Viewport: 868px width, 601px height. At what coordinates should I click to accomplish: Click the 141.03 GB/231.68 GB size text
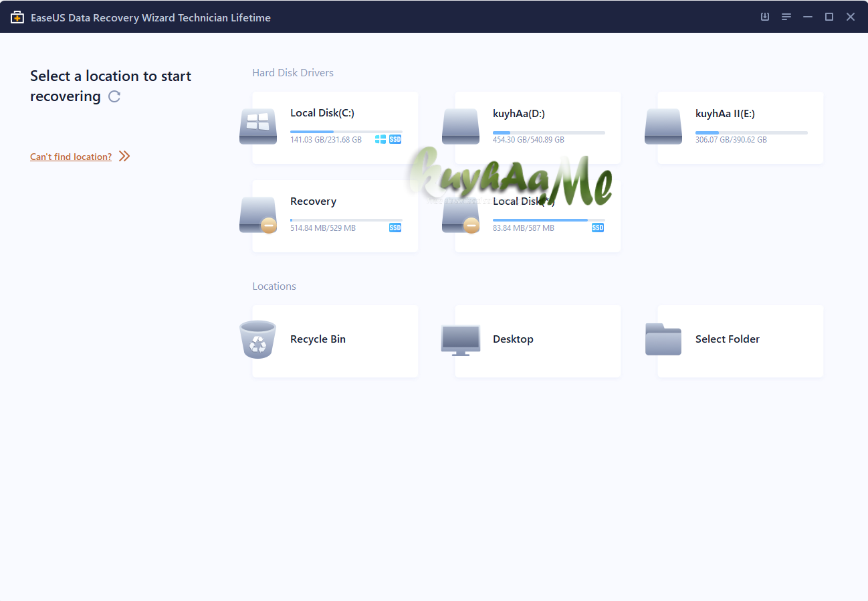click(x=326, y=140)
